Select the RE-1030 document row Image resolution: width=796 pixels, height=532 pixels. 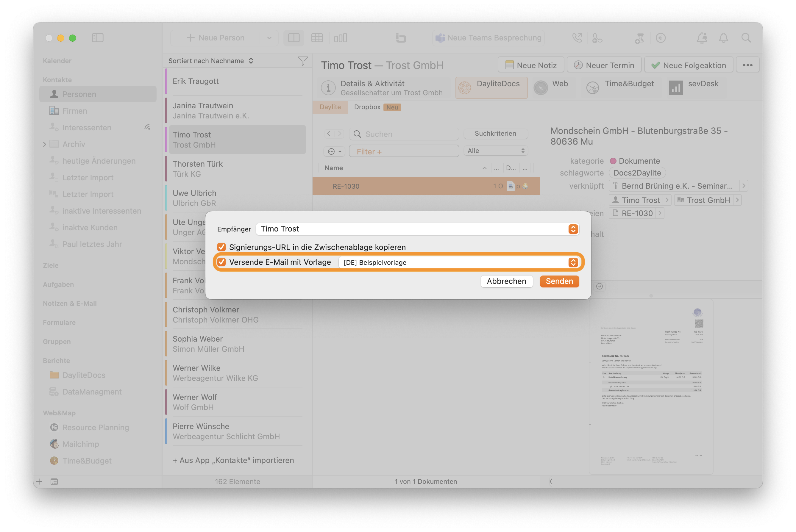(426, 186)
